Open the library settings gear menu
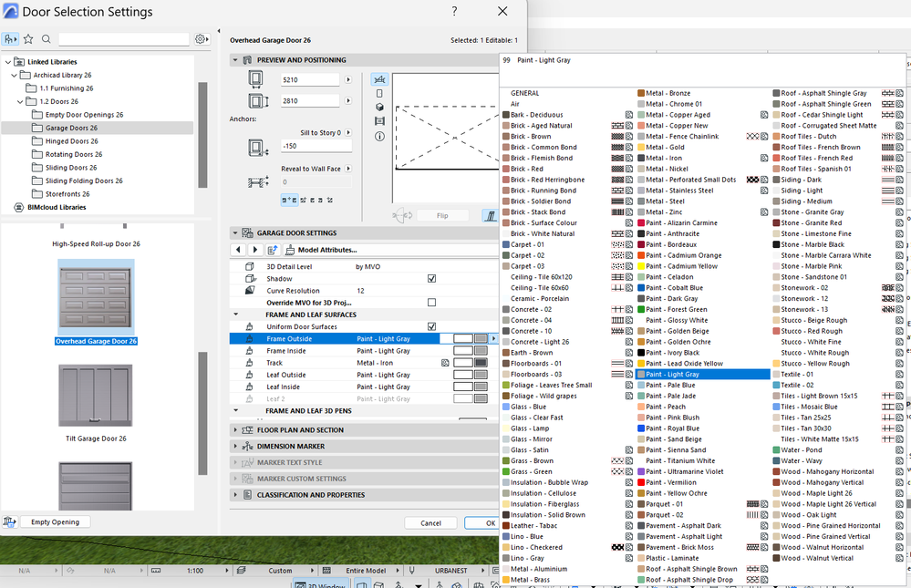 202,39
